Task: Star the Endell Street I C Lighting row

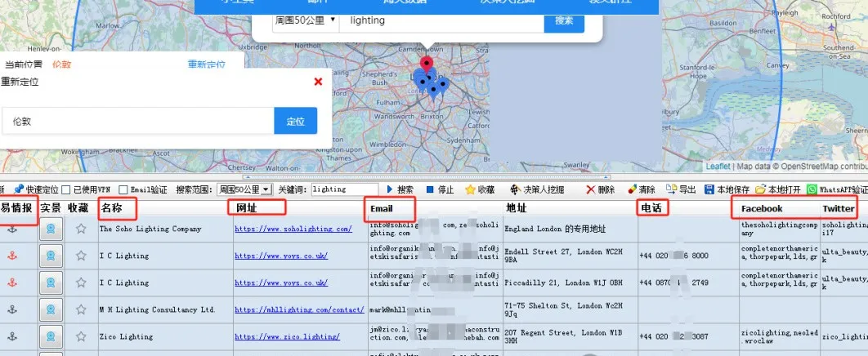Action: [82, 256]
